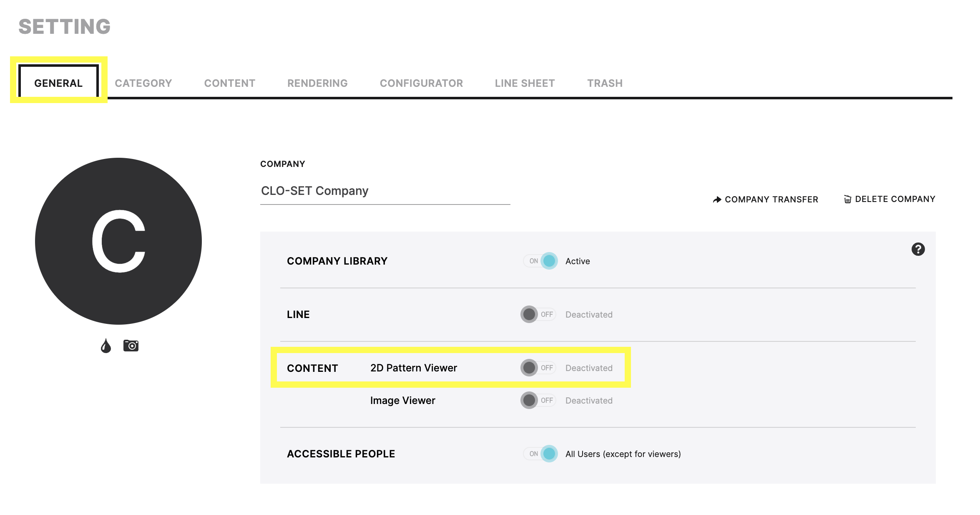Open the Trash tab
Screen dimensions: 980x515
[605, 83]
